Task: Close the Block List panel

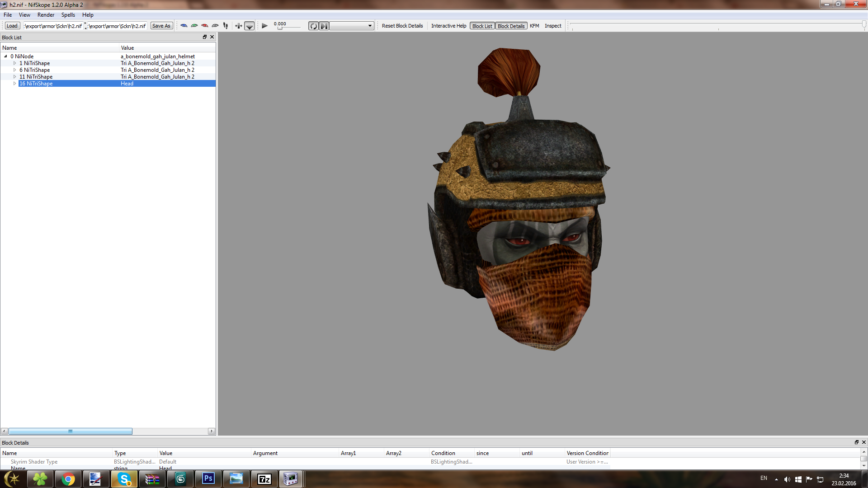Action: [212, 37]
